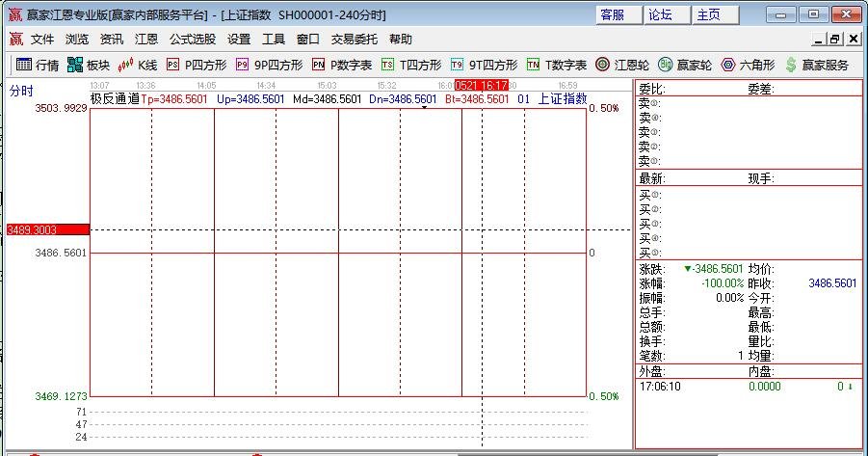Open the 六角形 hexagon tool

point(748,65)
